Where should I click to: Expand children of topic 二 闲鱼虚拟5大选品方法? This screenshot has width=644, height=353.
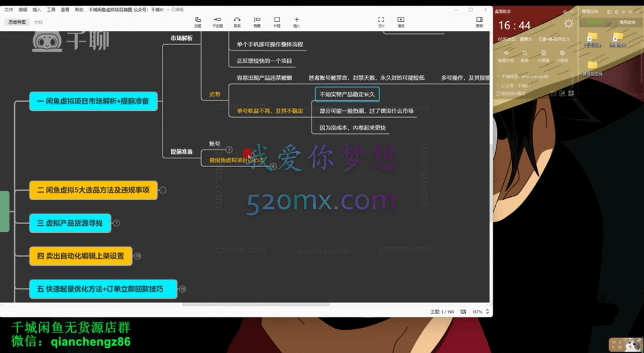[x=163, y=190]
